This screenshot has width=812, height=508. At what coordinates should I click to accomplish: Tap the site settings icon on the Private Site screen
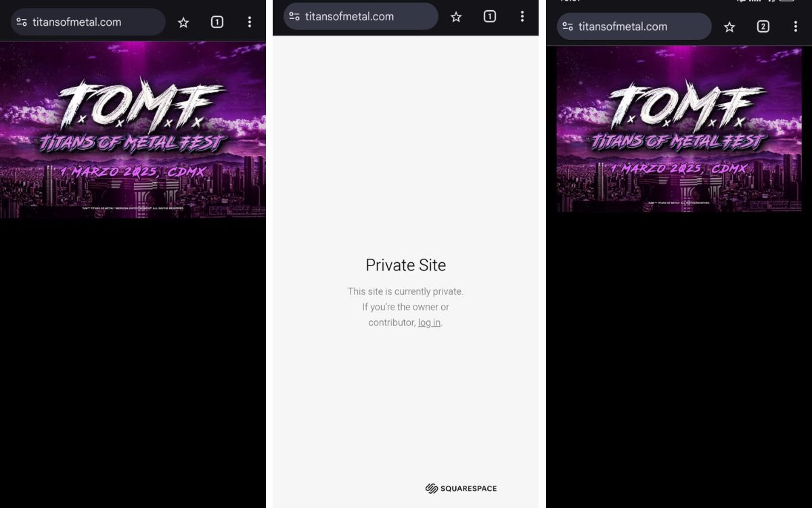pos(294,16)
